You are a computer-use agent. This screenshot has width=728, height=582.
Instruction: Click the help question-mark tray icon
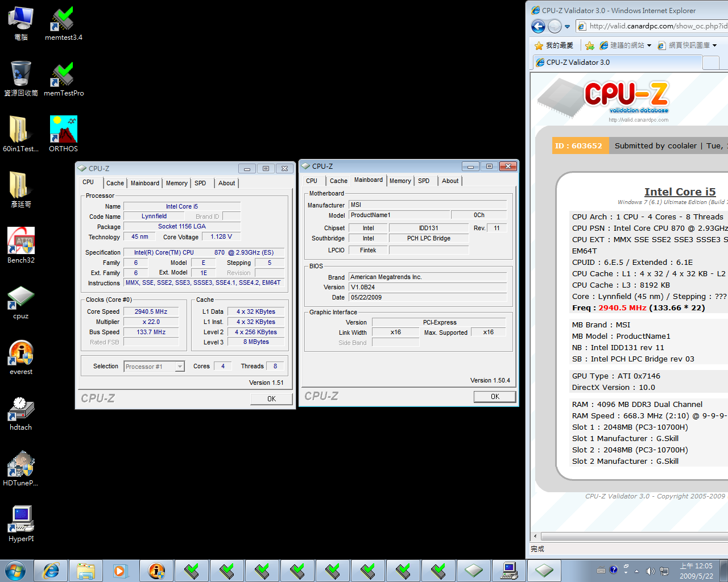coord(613,569)
